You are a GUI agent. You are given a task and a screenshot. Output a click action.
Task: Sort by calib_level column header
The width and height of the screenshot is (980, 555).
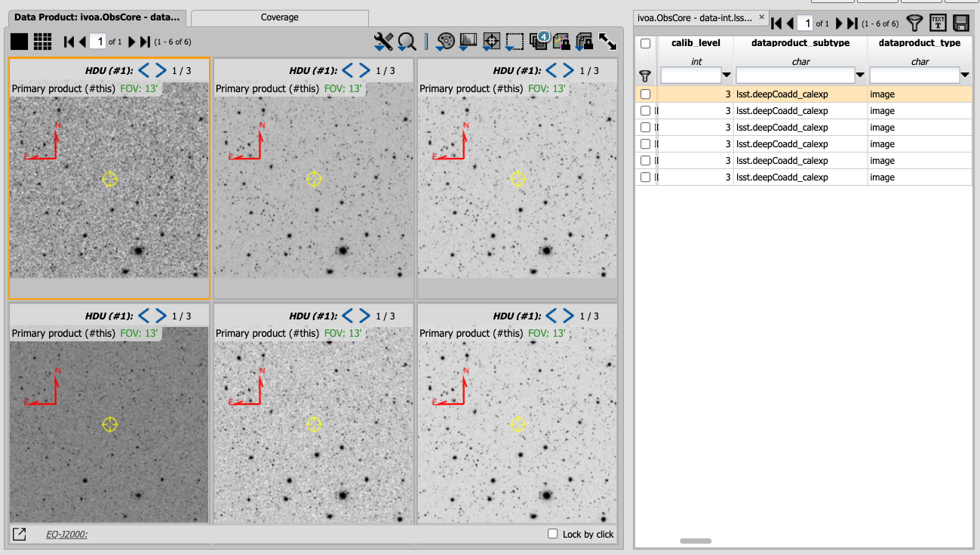[x=696, y=43]
